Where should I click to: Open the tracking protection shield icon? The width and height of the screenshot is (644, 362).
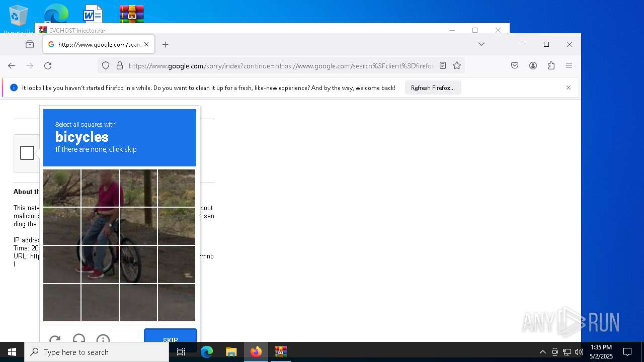tap(106, 65)
